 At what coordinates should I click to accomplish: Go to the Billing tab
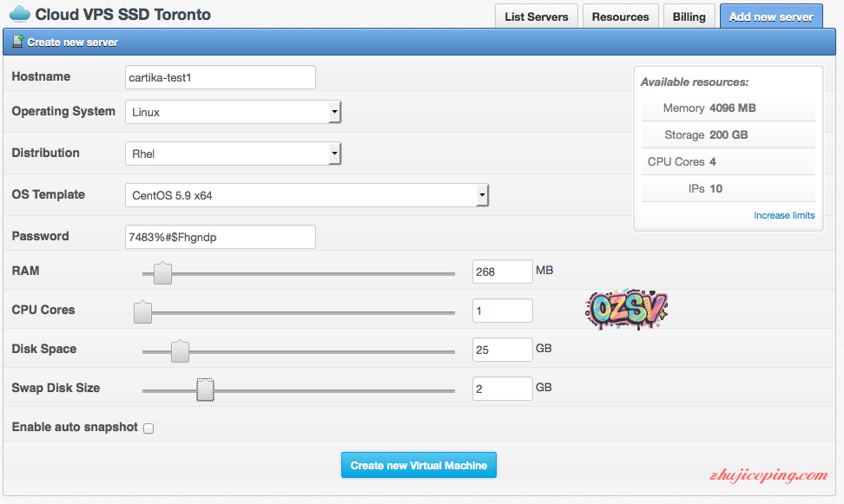689,16
